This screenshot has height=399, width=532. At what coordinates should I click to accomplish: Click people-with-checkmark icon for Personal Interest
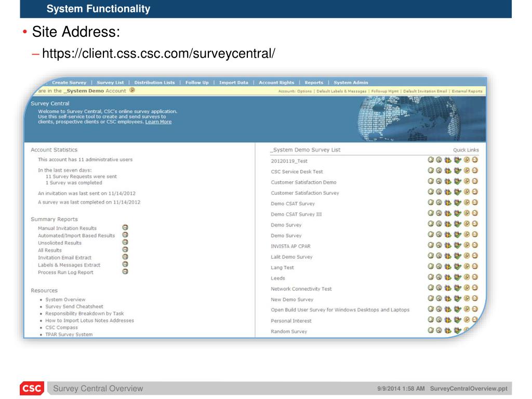coord(457,320)
